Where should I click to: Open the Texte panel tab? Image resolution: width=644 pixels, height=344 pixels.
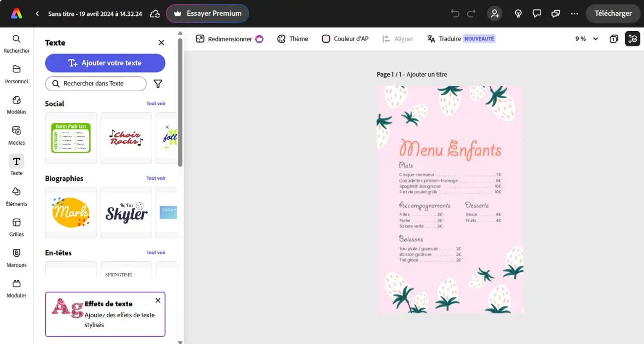16,165
